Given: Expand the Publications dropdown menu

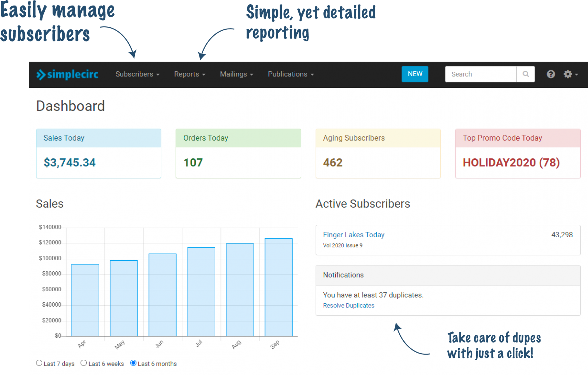Looking at the screenshot, I should 291,74.
